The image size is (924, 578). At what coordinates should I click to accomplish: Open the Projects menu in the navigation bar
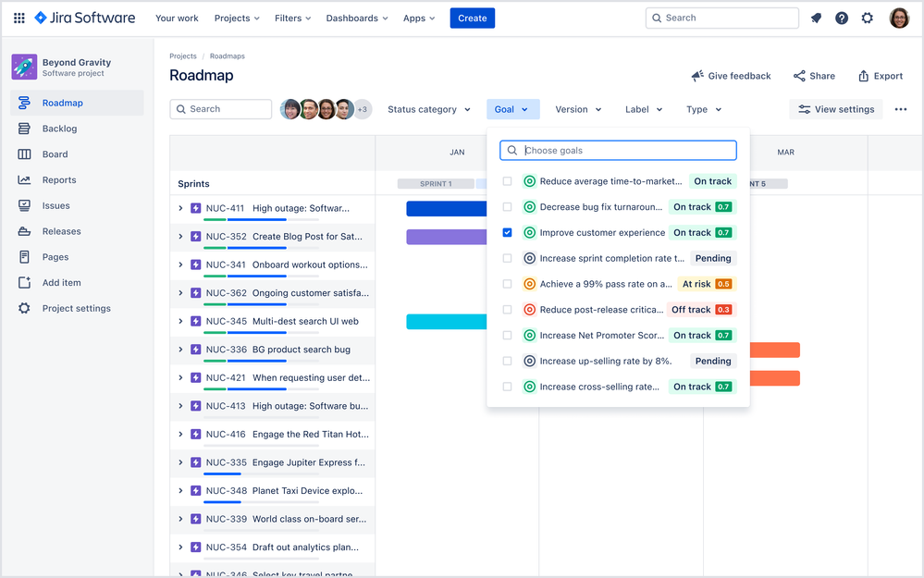[x=236, y=18]
